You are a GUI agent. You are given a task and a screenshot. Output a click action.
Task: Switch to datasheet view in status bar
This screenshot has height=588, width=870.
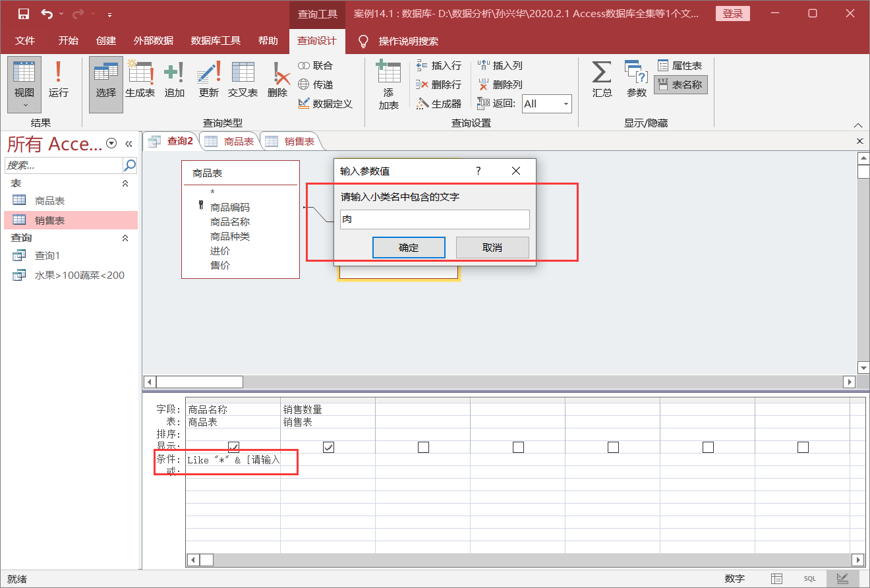click(777, 578)
